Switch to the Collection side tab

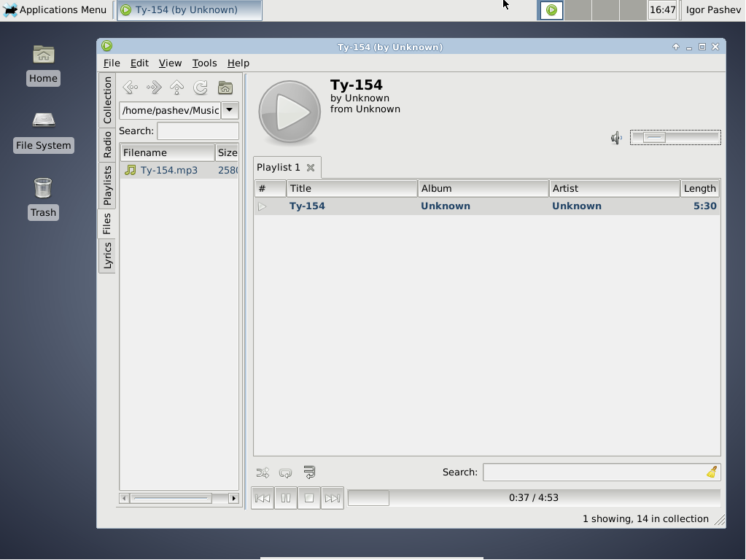point(107,100)
